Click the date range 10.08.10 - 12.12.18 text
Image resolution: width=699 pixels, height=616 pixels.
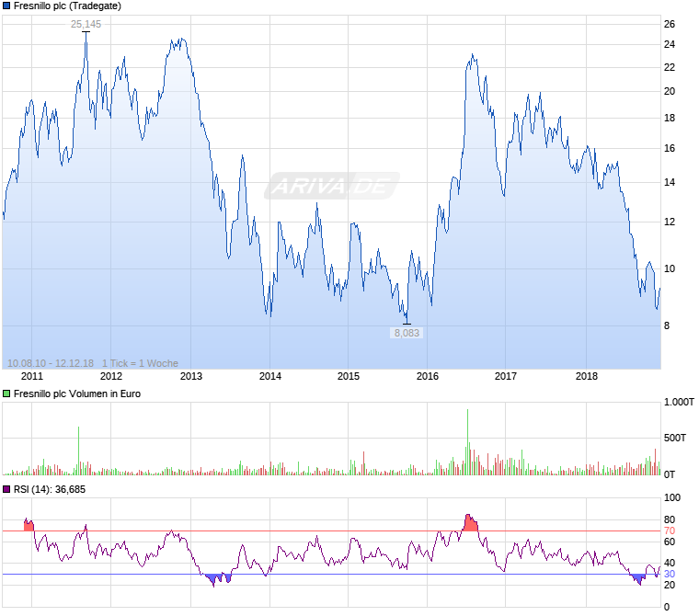point(51,363)
